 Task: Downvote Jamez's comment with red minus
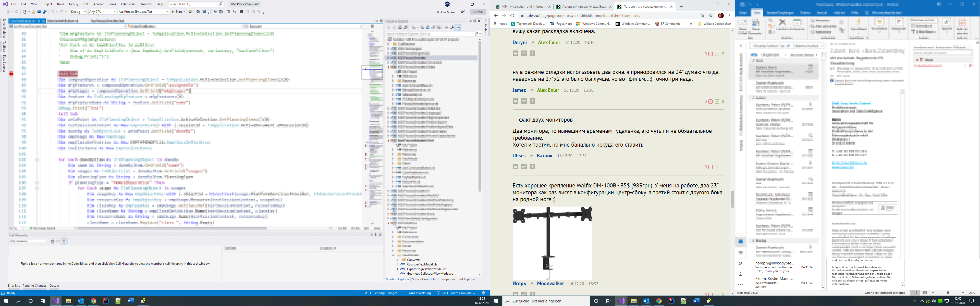[710, 101]
